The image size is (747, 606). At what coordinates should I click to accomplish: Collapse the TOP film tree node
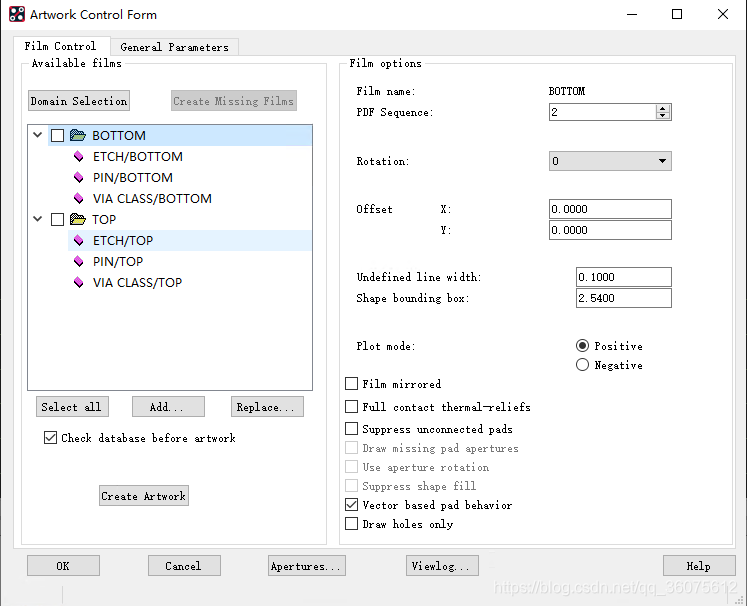pos(38,219)
